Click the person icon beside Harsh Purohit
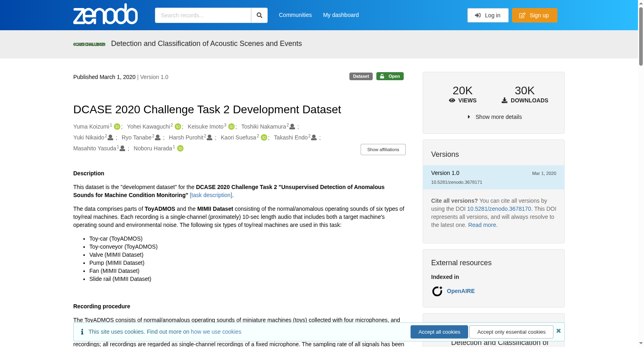The image size is (644, 347). 209,137
